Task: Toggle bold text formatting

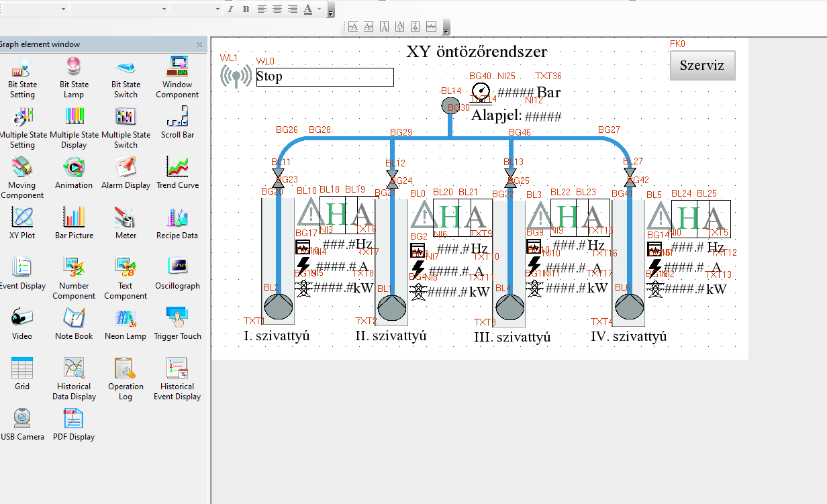Action: pos(246,9)
